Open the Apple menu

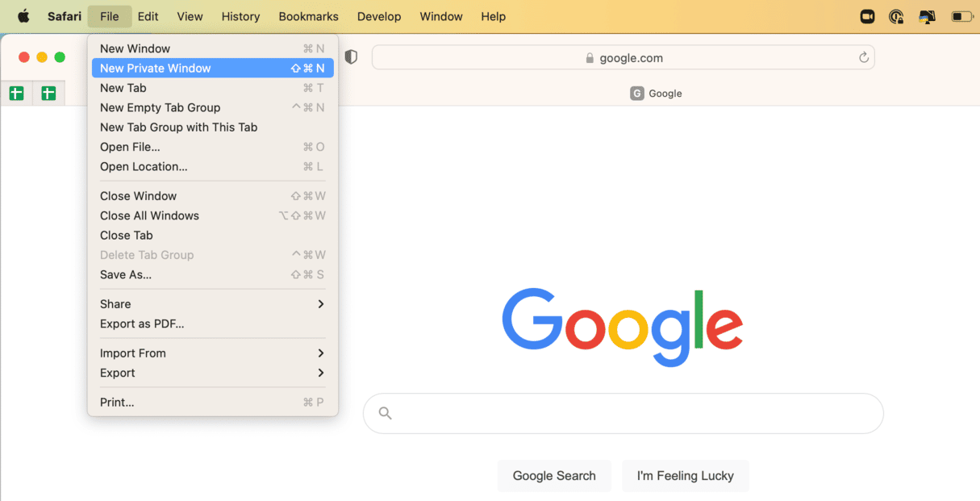pos(23,16)
